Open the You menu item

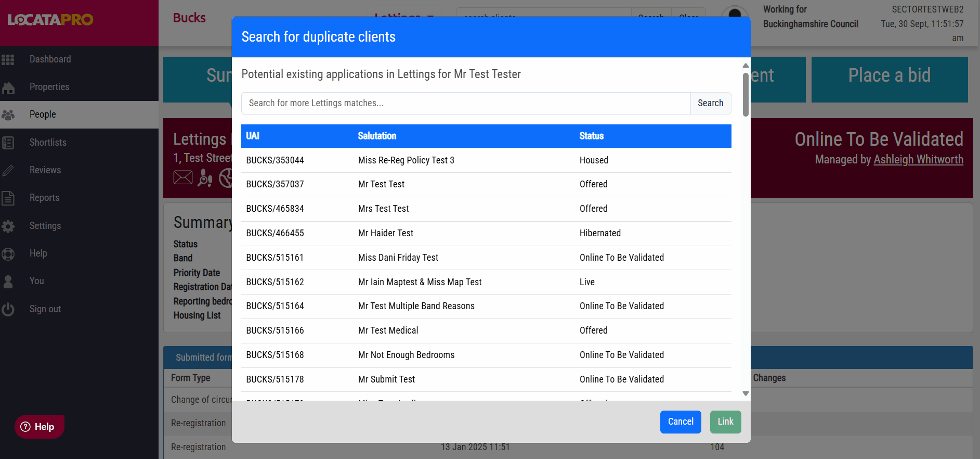[x=36, y=281]
